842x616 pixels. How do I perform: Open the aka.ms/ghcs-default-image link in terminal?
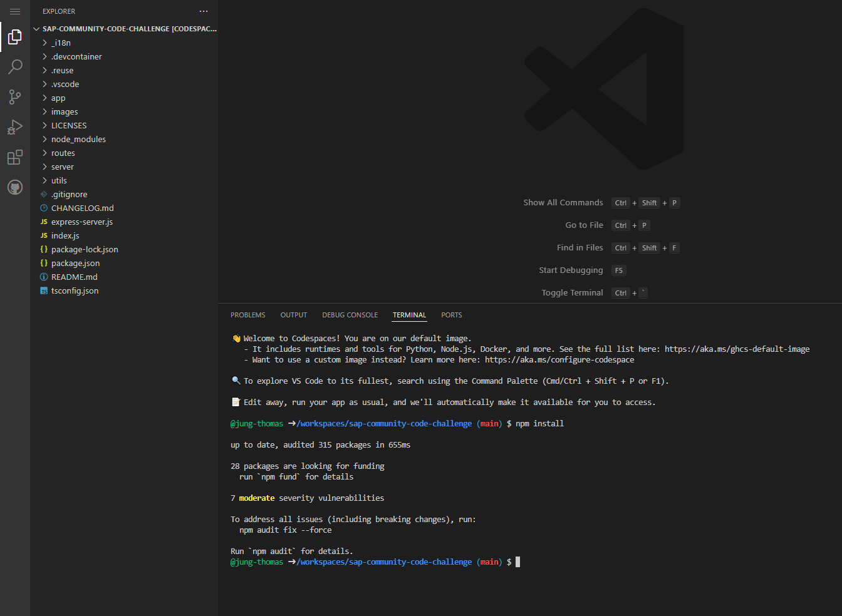click(x=737, y=349)
